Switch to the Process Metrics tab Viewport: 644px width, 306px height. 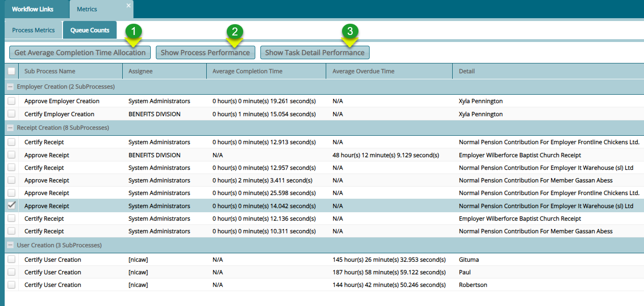33,29
